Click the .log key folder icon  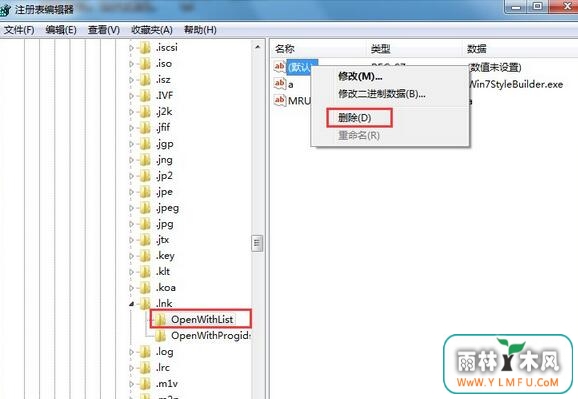145,351
